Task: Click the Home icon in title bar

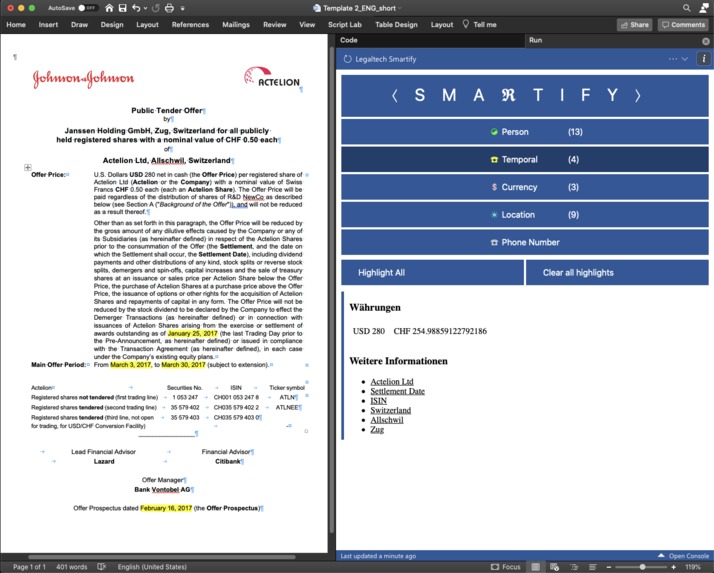Action: coord(109,8)
